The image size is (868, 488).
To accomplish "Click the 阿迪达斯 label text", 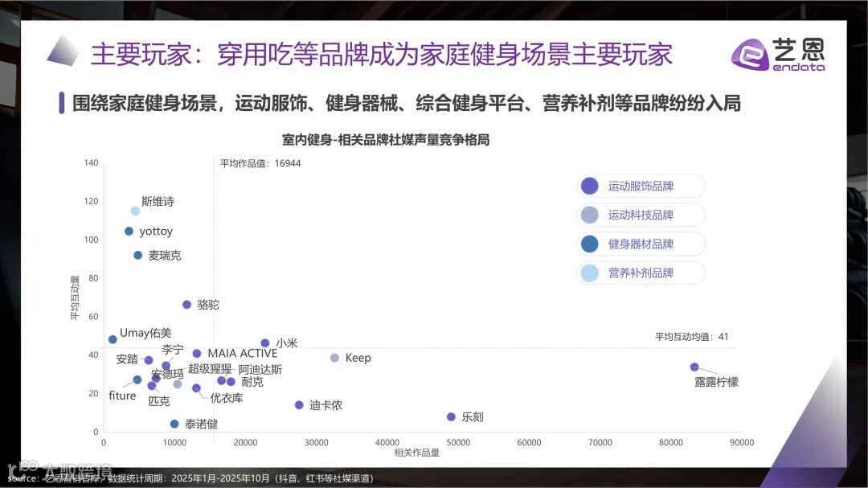I will (260, 370).
